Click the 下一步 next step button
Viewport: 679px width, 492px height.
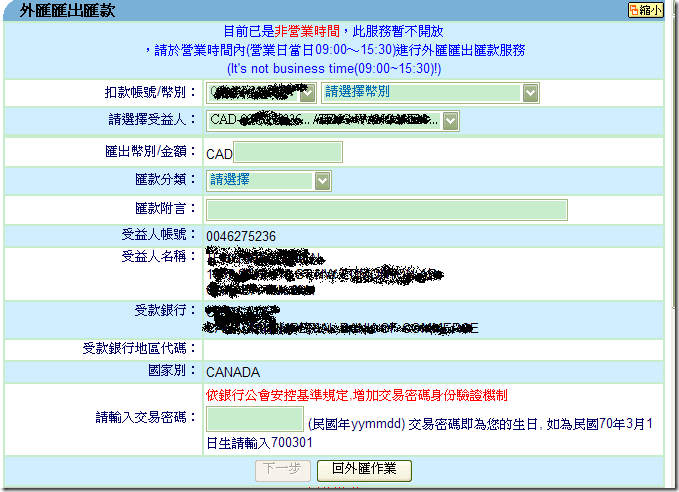point(283,470)
